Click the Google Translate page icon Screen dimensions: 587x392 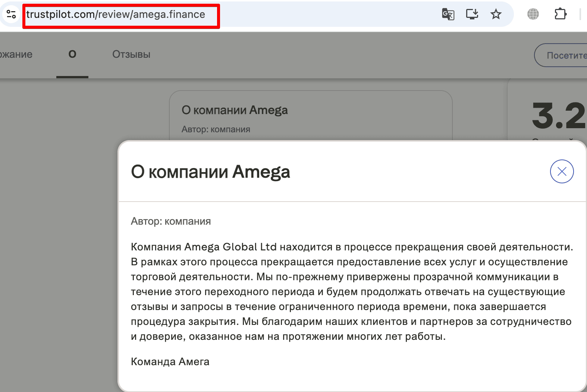(x=448, y=15)
